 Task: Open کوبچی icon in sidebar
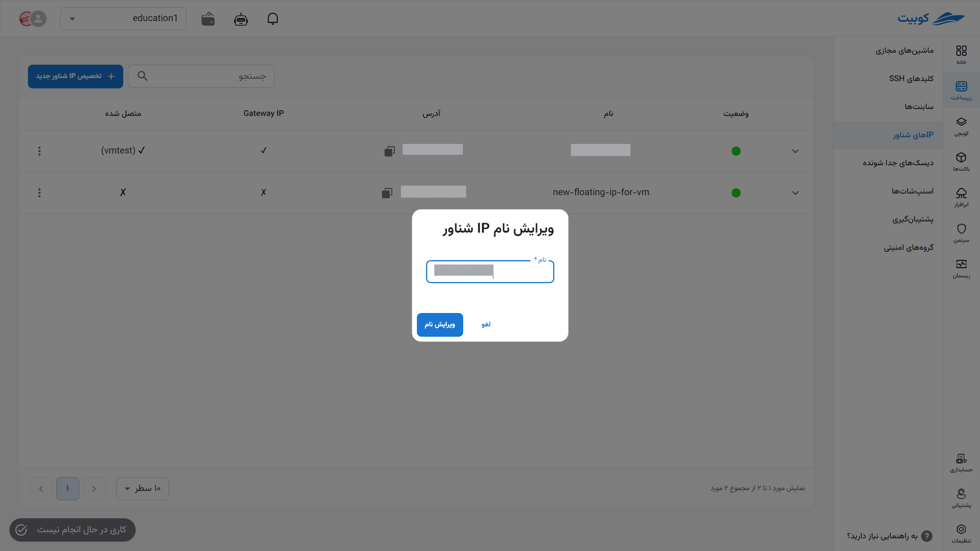click(961, 126)
